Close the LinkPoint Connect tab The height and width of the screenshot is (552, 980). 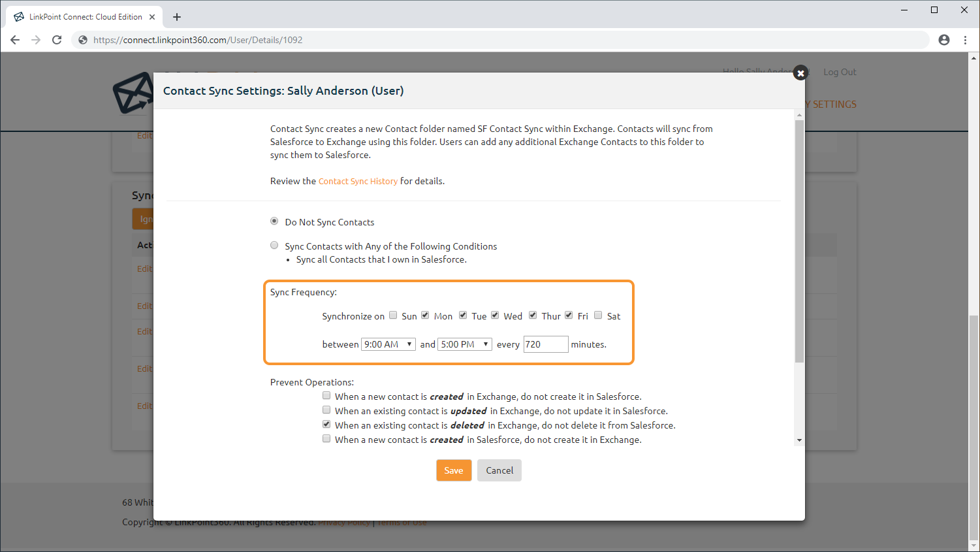click(x=152, y=17)
